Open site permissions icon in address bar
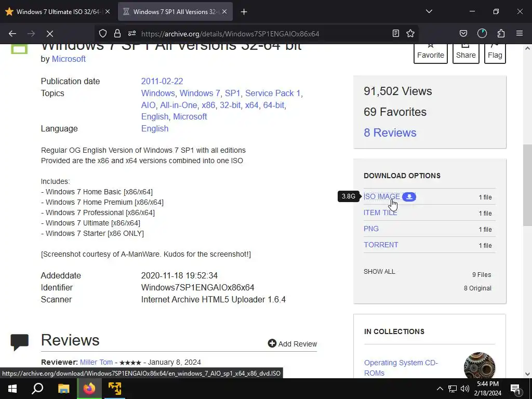This screenshot has height=399, width=532. point(132,33)
